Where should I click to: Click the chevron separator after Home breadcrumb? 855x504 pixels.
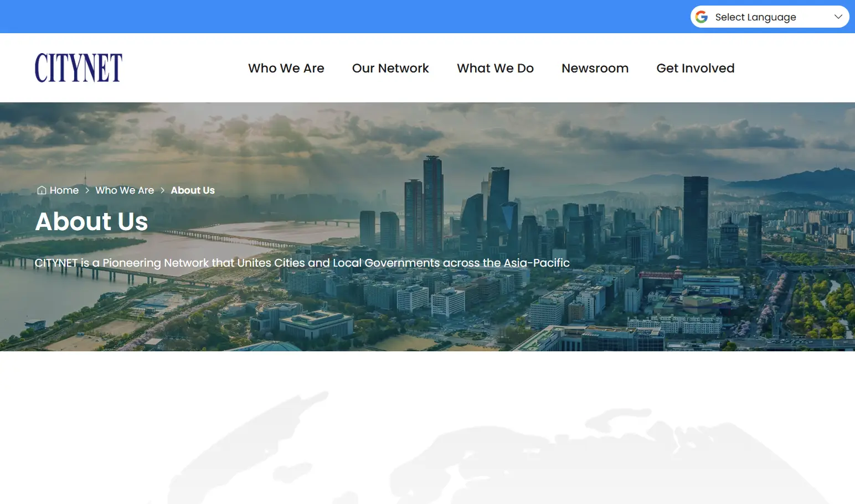point(87,190)
